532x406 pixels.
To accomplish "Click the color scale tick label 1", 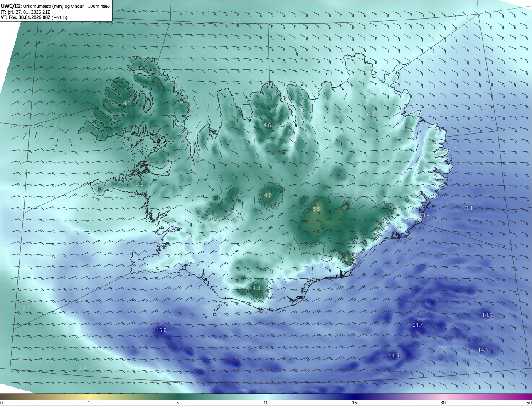I will click(x=89, y=403).
